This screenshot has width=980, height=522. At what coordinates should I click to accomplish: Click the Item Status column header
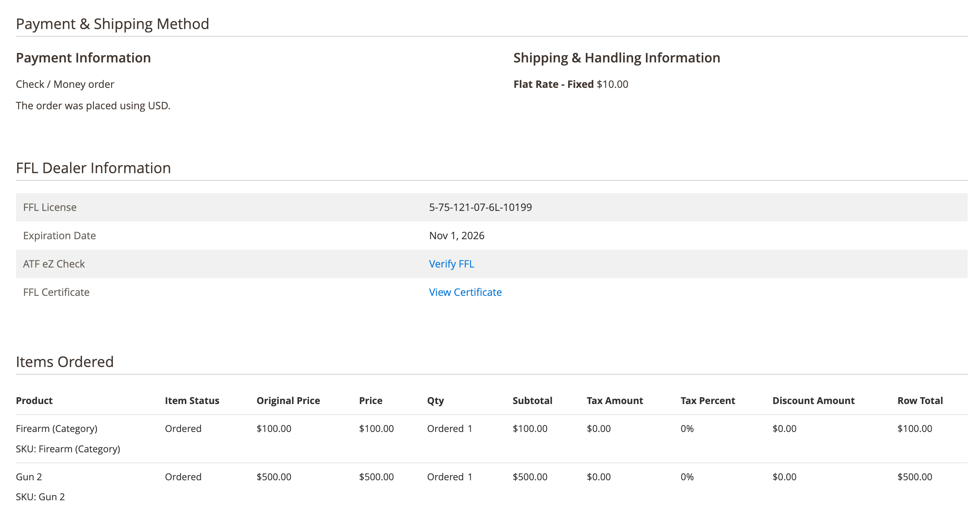(192, 400)
